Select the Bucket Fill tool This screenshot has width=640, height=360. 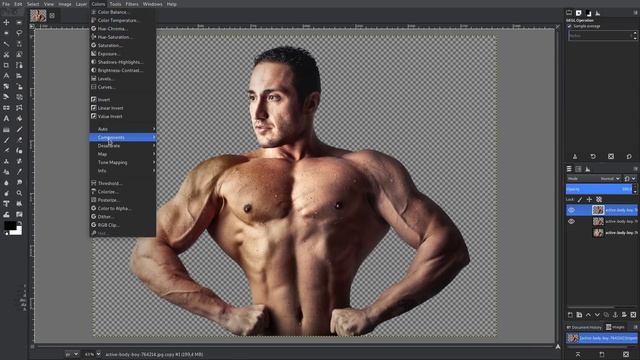click(x=19, y=118)
